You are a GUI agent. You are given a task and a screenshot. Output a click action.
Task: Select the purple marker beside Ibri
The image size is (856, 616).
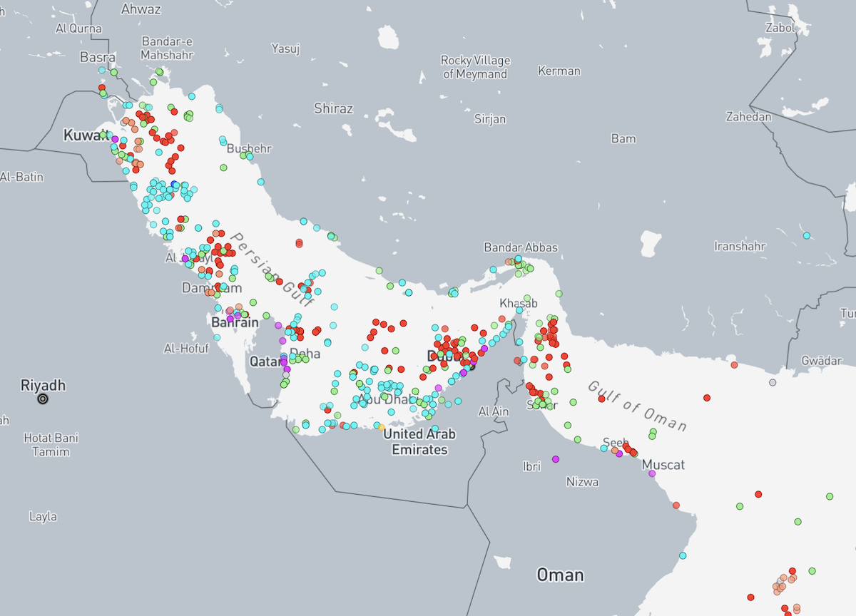(556, 459)
